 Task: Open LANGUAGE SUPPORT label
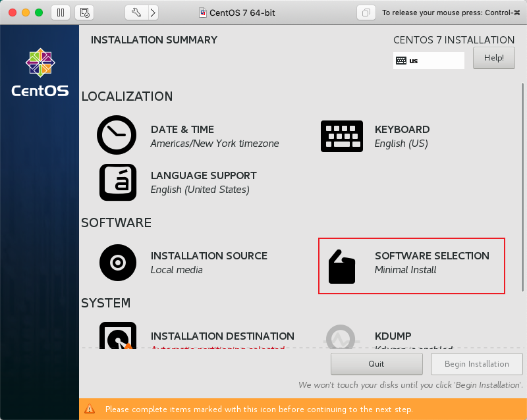point(204,175)
